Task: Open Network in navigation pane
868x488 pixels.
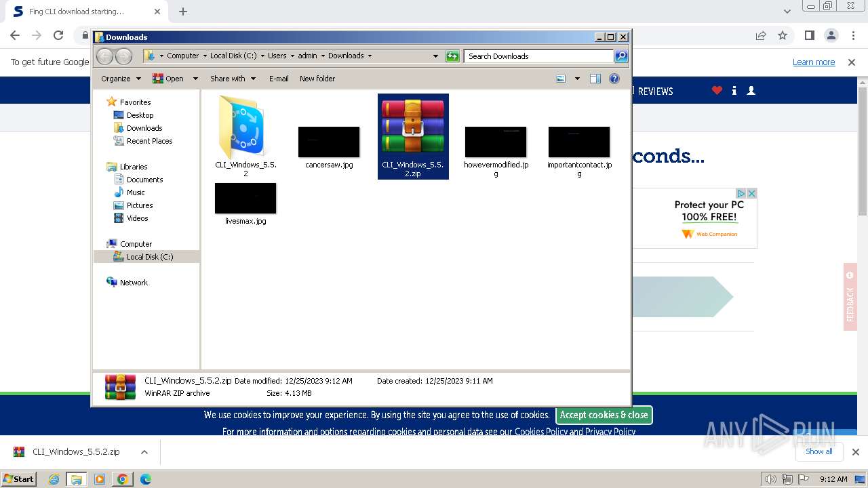Action: click(x=134, y=283)
